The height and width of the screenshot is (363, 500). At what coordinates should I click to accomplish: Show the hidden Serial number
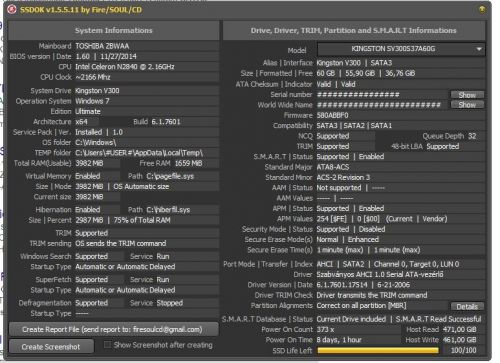pyautogui.click(x=467, y=95)
